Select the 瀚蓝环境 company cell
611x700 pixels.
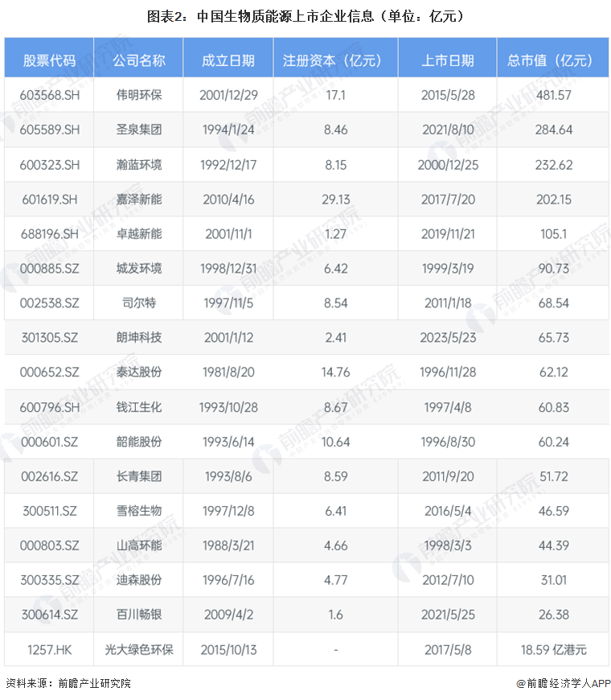[x=139, y=164]
